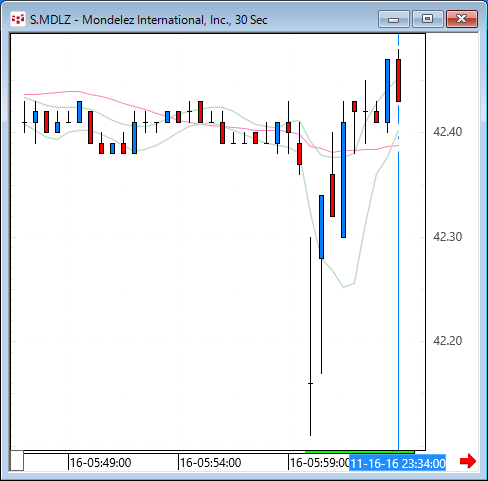Click the 16-05:49:00 time axis label
Screen dimensions: 488x481
[100, 463]
